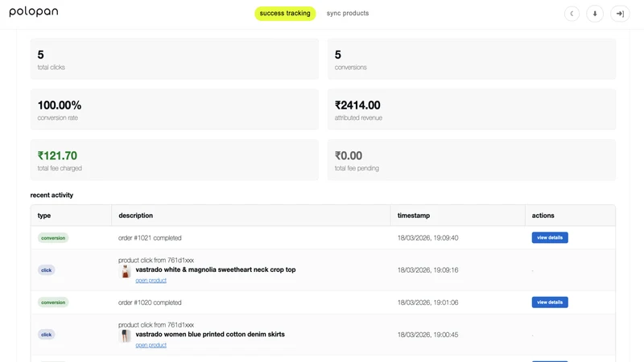Select the conversion rate 100.00% card
Image resolution: width=644 pixels, height=362 pixels.
(x=175, y=109)
